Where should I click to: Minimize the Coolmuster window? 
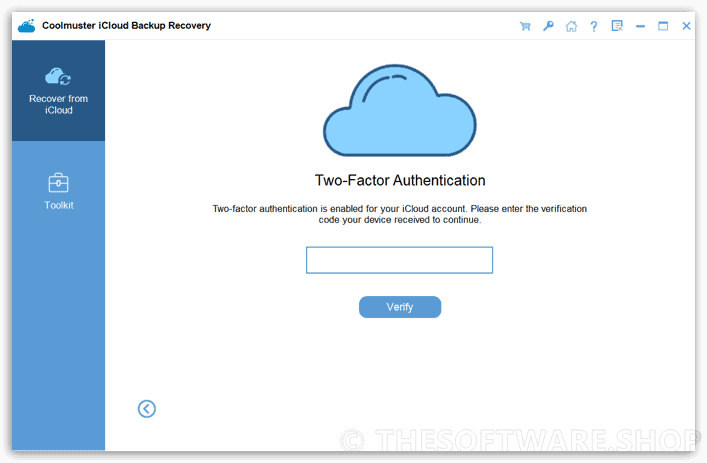640,26
